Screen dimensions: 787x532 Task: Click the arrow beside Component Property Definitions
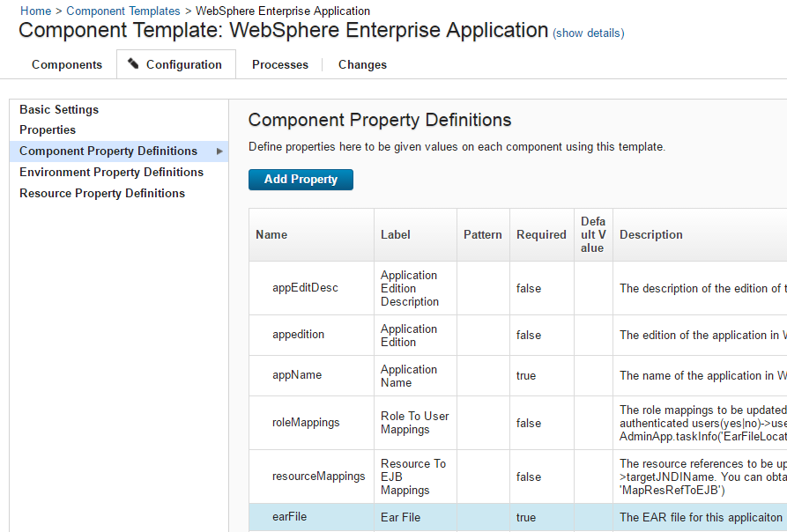pos(219,151)
